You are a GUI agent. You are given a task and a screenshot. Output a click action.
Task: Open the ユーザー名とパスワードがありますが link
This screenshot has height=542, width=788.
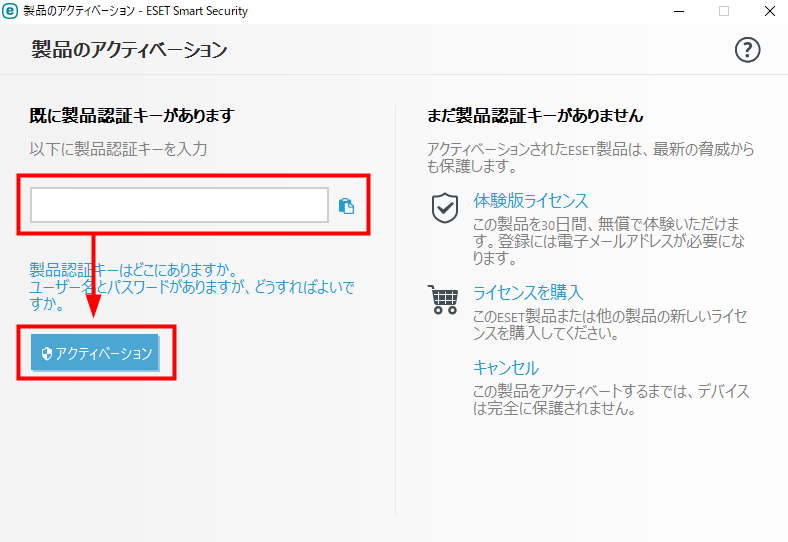pyautogui.click(x=191, y=295)
